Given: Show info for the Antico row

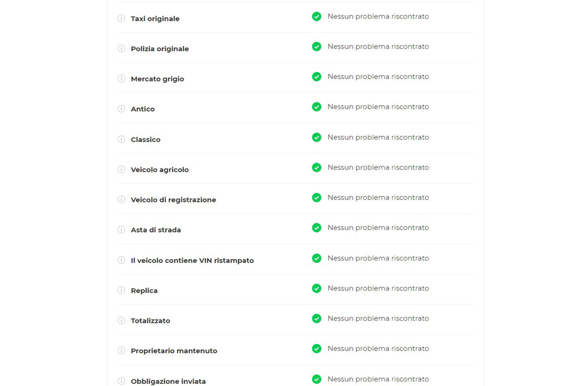Looking at the screenshot, I should [x=121, y=109].
